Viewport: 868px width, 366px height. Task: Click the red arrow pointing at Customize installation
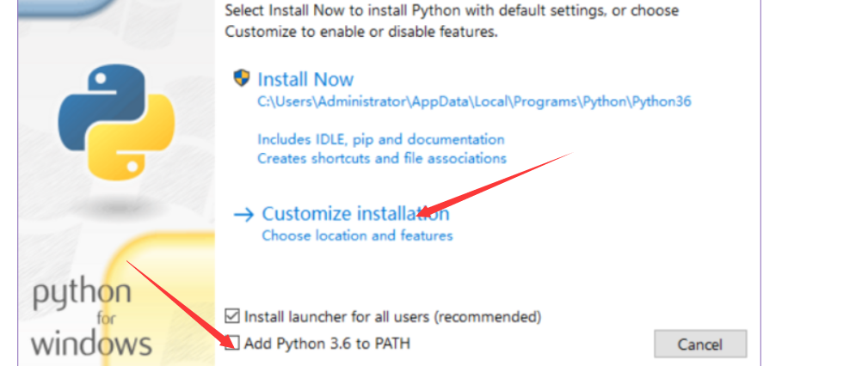[x=499, y=182]
